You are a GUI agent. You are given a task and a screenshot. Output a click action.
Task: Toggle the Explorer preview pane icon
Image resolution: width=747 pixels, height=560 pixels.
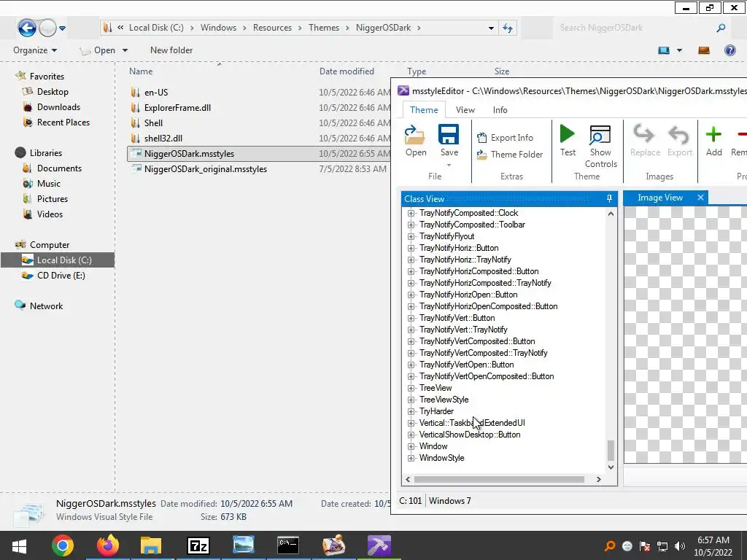pyautogui.click(x=704, y=50)
